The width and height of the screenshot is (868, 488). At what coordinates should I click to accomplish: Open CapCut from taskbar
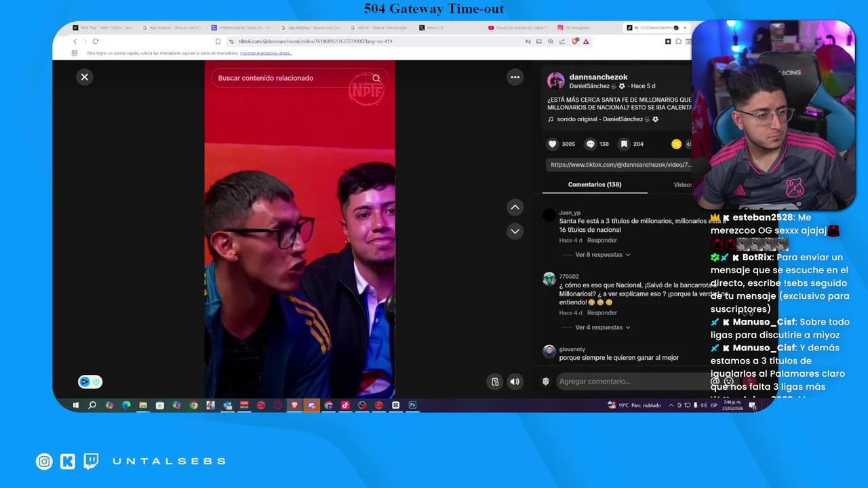click(395, 405)
